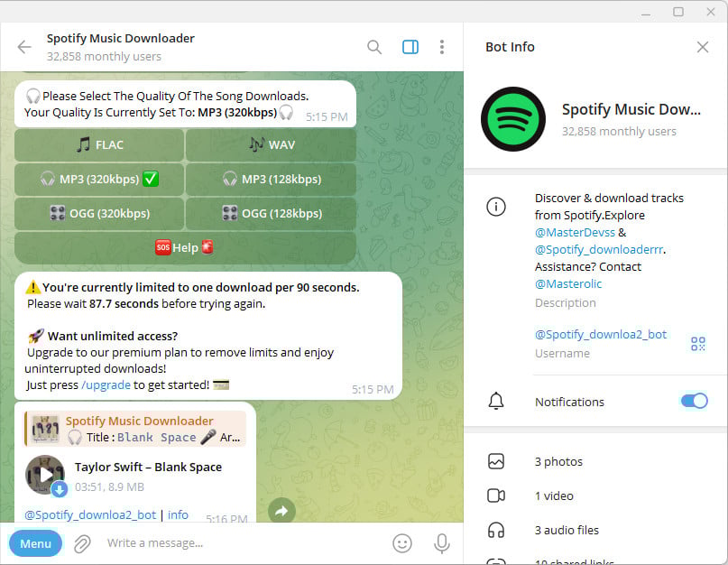Screen dimensions: 728x565
Task: Attach a file with the paperclip icon
Action: 82,543
